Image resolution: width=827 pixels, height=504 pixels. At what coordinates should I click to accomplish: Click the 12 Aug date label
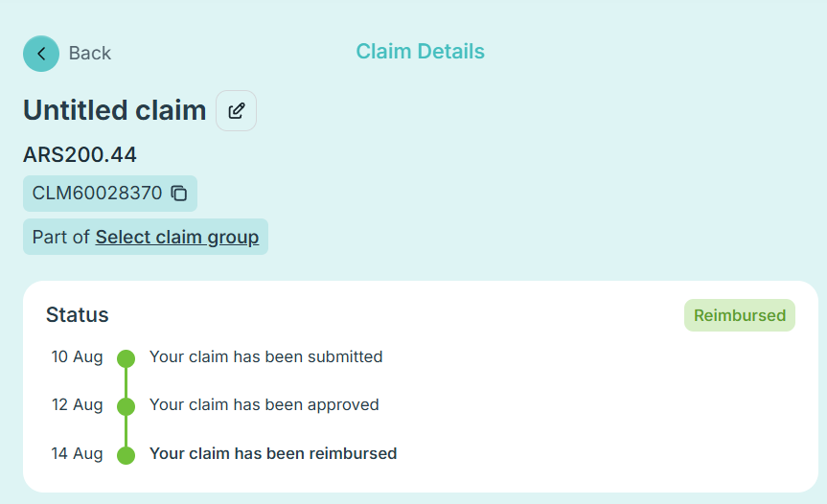pyautogui.click(x=77, y=405)
